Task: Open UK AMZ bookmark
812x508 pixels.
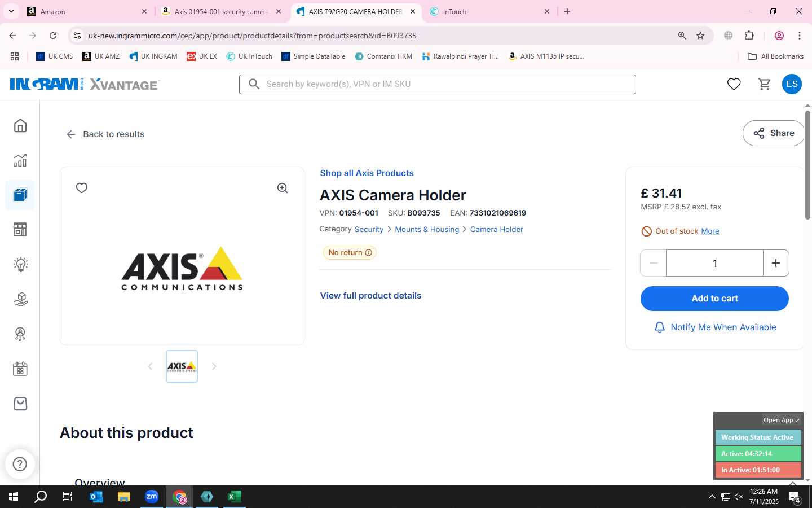Action: (101, 56)
